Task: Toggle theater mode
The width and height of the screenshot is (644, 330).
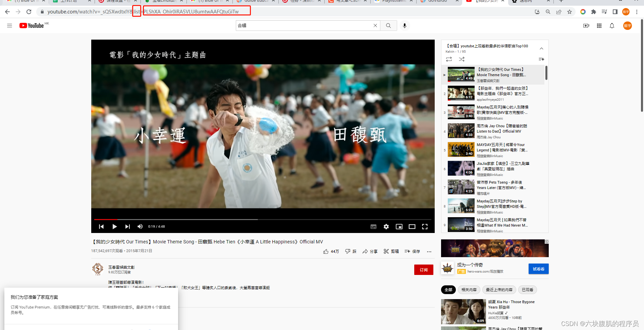Action: [x=412, y=227]
